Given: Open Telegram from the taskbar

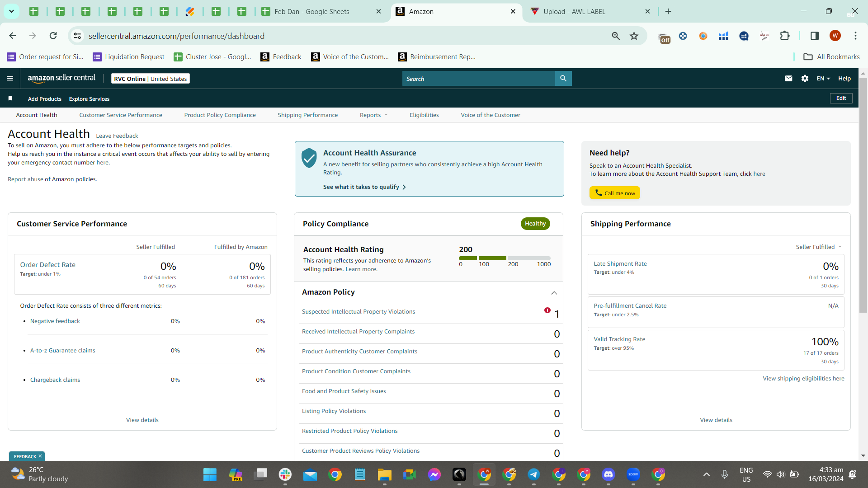Looking at the screenshot, I should (534, 474).
